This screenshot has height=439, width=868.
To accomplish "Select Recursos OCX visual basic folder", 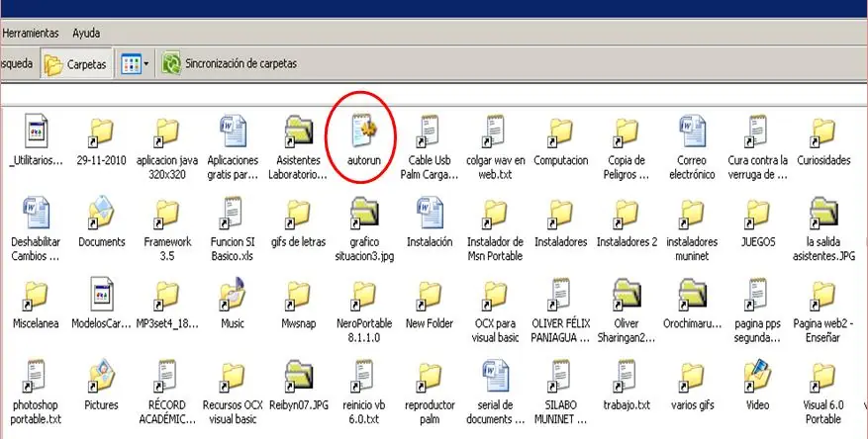I will pos(233,377).
